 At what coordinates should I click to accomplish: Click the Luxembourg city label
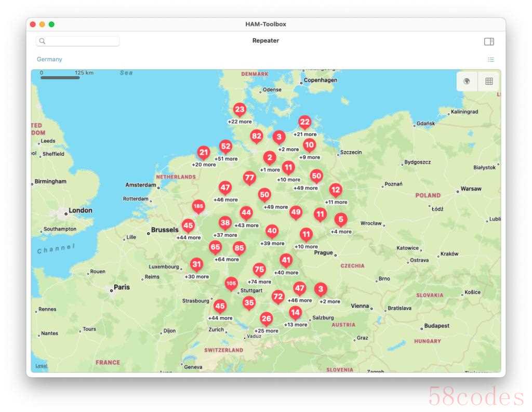[164, 267]
